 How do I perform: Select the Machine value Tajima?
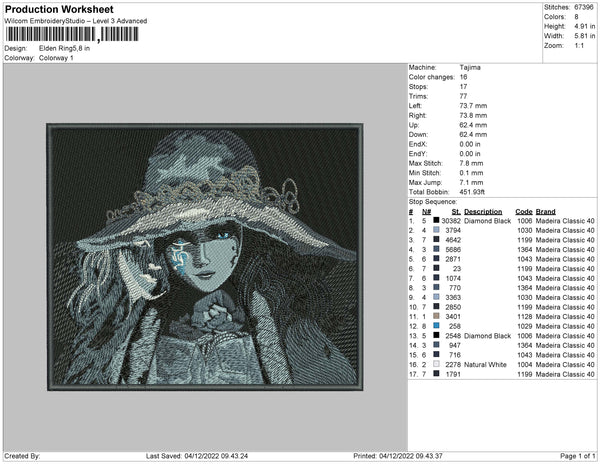click(x=470, y=67)
